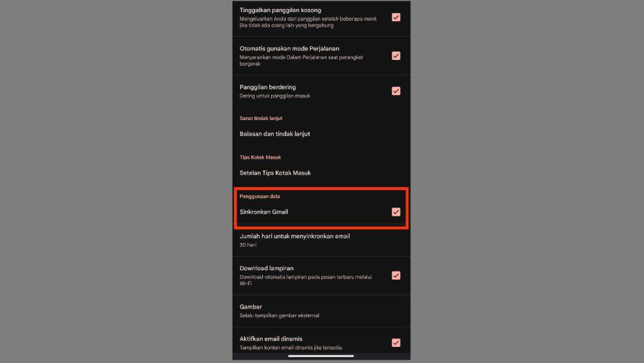Tap the Aktifkan email dinamis title

[271, 338]
